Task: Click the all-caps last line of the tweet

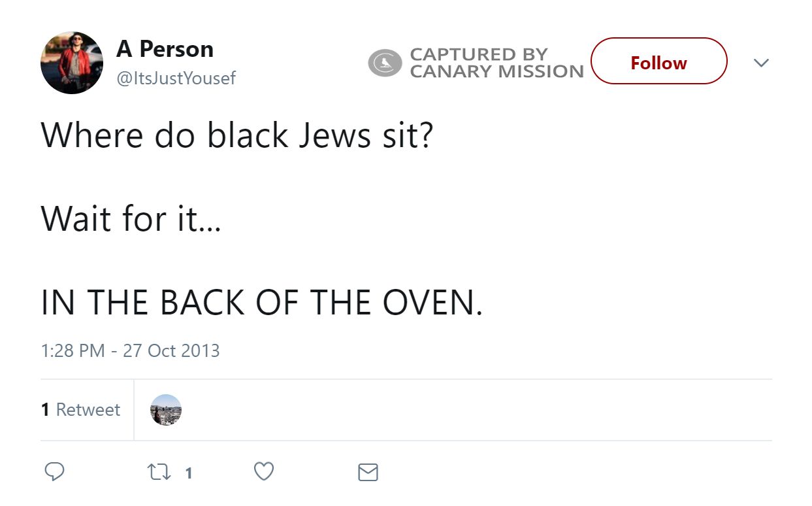Action: (x=261, y=302)
